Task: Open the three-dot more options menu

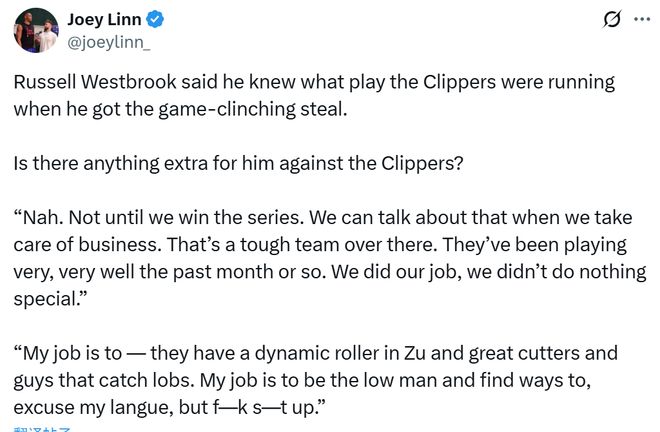Action: [x=642, y=19]
